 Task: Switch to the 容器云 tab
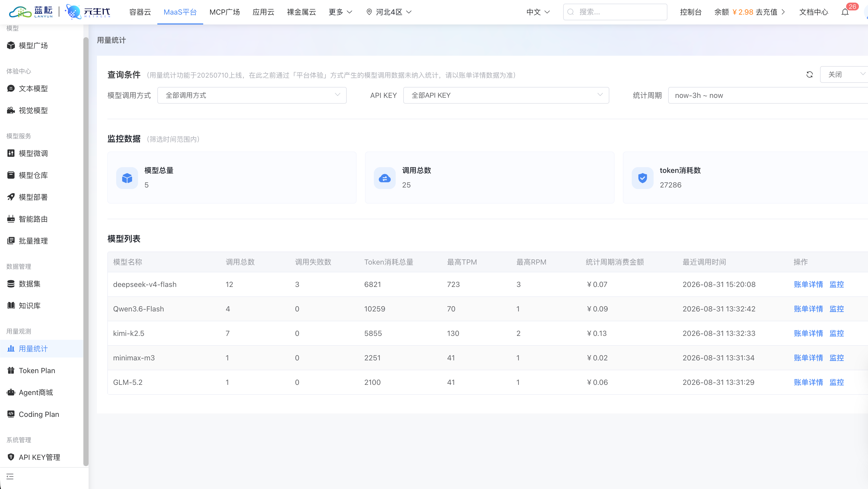[140, 12]
